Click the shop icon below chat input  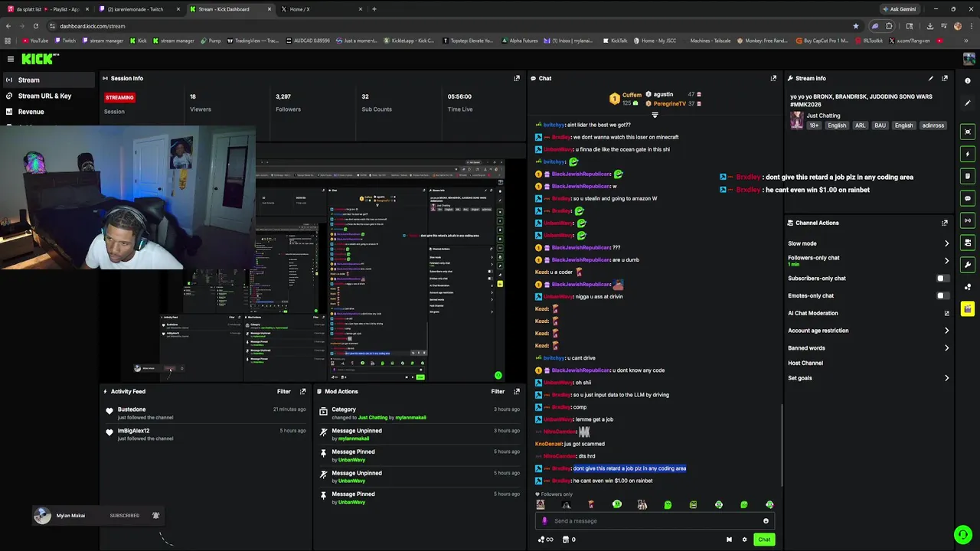[566, 540]
